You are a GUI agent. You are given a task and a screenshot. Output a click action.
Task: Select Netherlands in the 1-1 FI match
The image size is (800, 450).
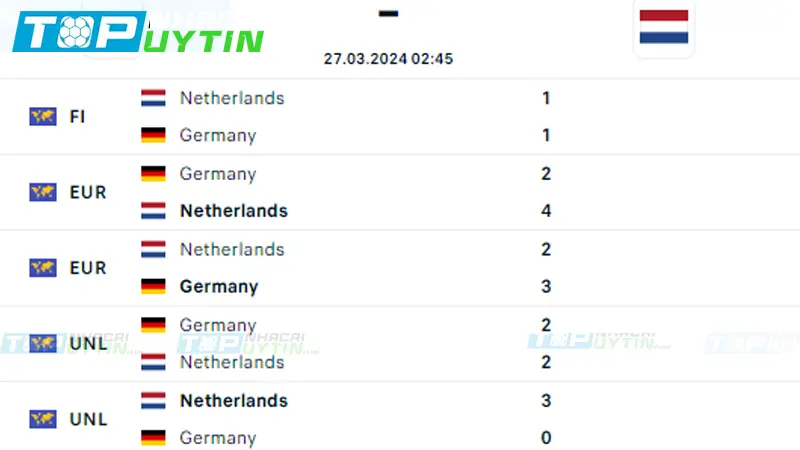232,98
